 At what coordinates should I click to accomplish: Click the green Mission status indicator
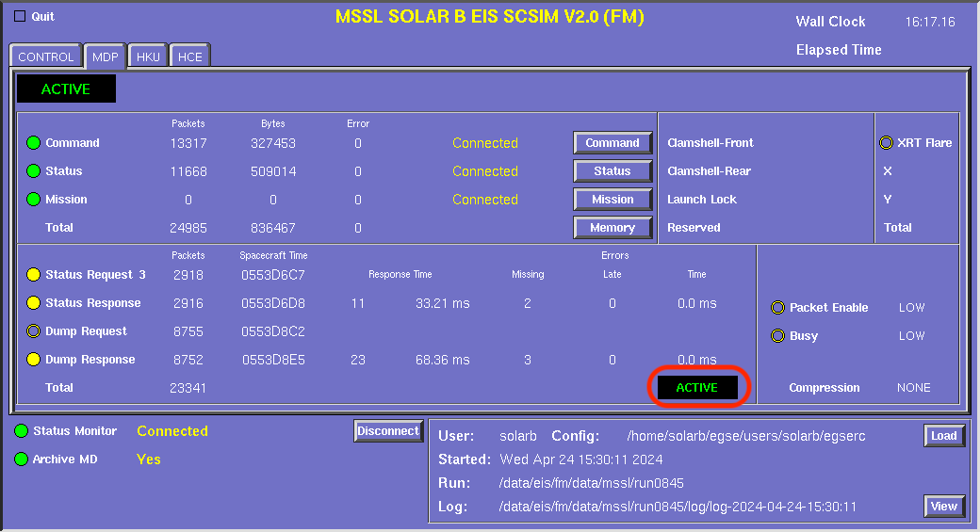click(33, 200)
